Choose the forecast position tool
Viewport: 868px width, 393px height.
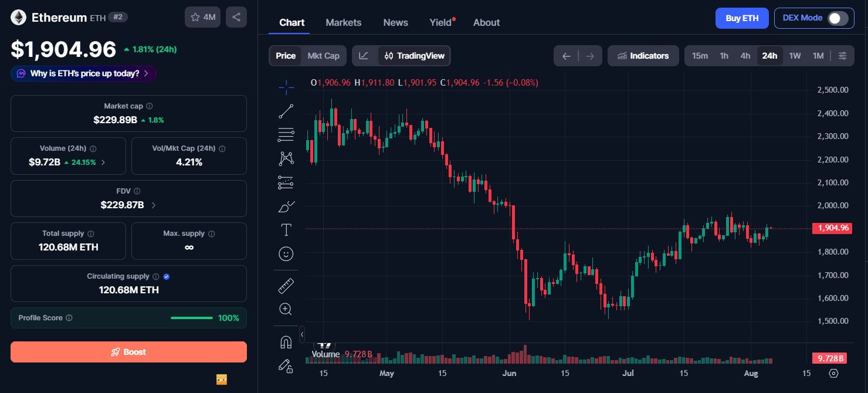[x=286, y=182]
